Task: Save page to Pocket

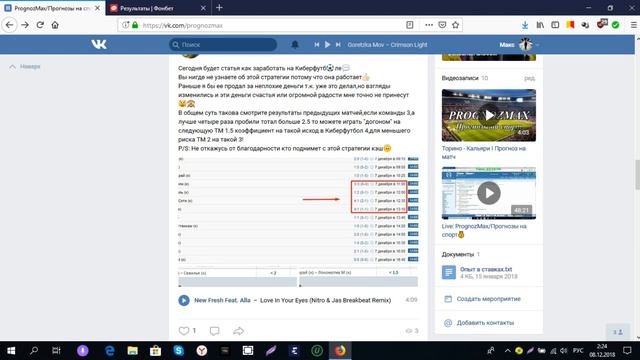Action: [x=442, y=25]
